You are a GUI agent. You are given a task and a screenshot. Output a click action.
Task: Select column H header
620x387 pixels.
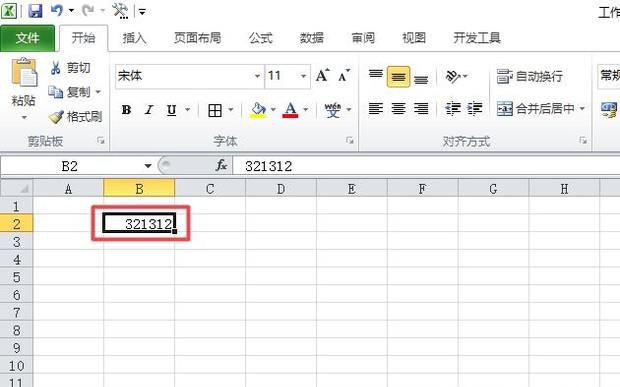(x=564, y=189)
